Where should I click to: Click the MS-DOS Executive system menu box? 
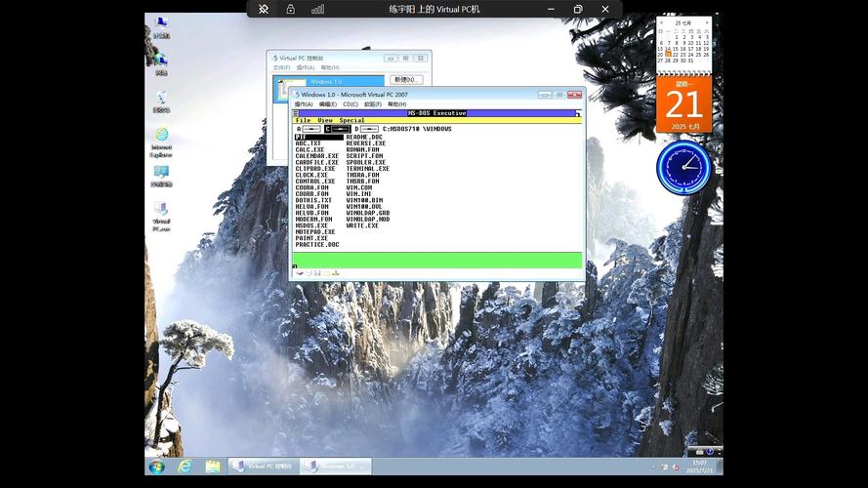click(296, 113)
